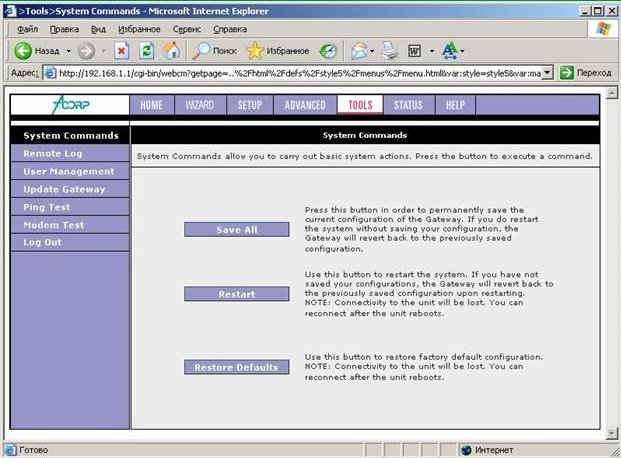621x458 pixels.
Task: Click the IE title bar icon
Action: pyautogui.click(x=10, y=11)
